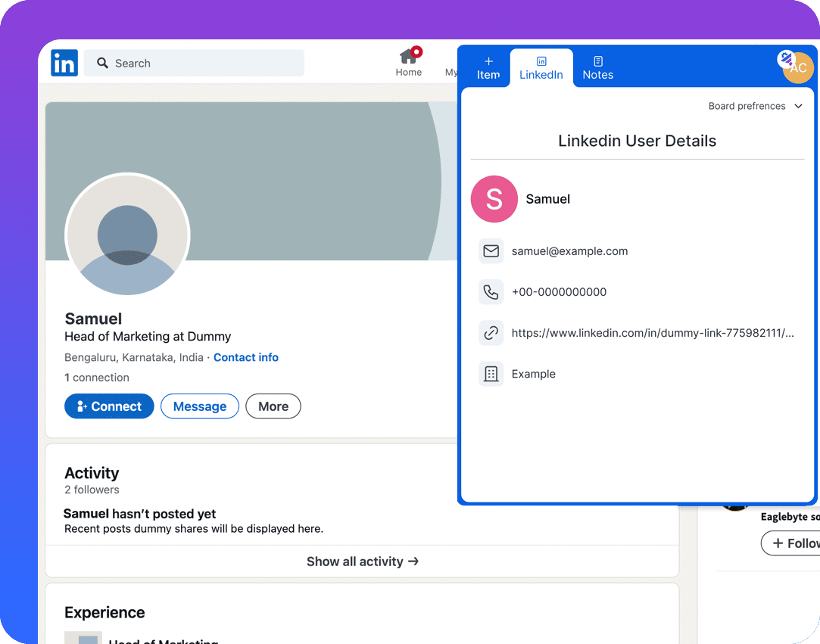Open the Notes tab

pyautogui.click(x=597, y=68)
